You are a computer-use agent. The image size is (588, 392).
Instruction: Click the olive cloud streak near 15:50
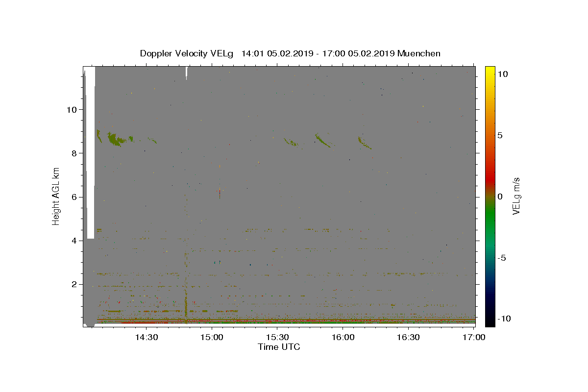tap(323, 141)
